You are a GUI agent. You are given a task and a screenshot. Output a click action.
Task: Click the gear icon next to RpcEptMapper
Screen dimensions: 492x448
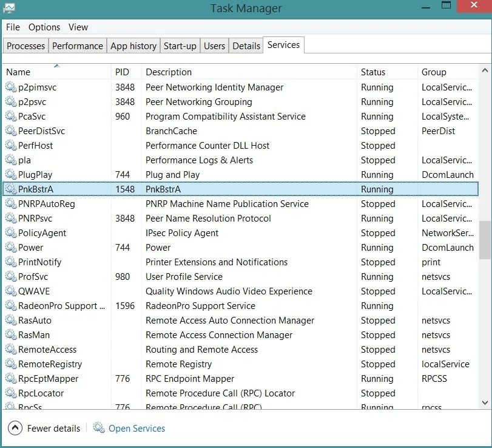pos(11,378)
